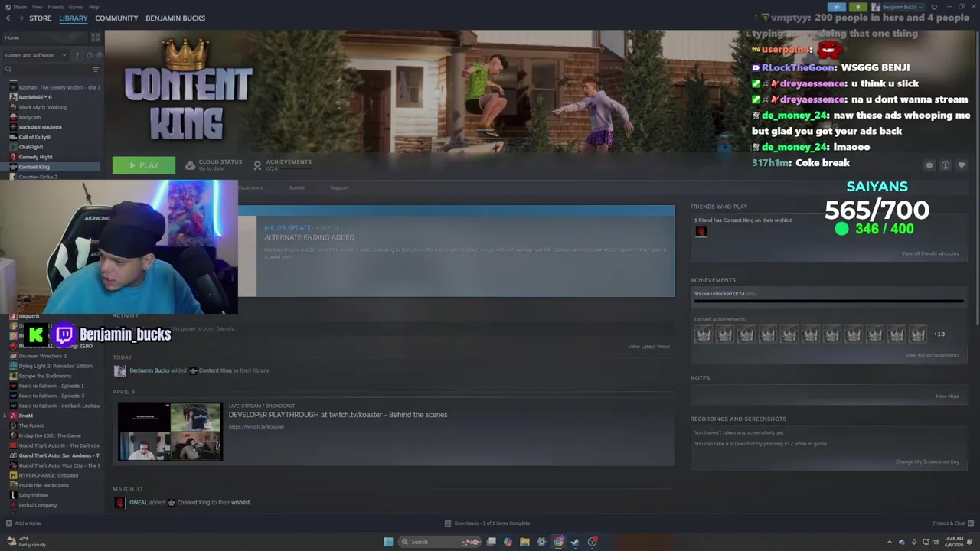
Task: Select ChatFight! in the game list
Action: [x=31, y=147]
